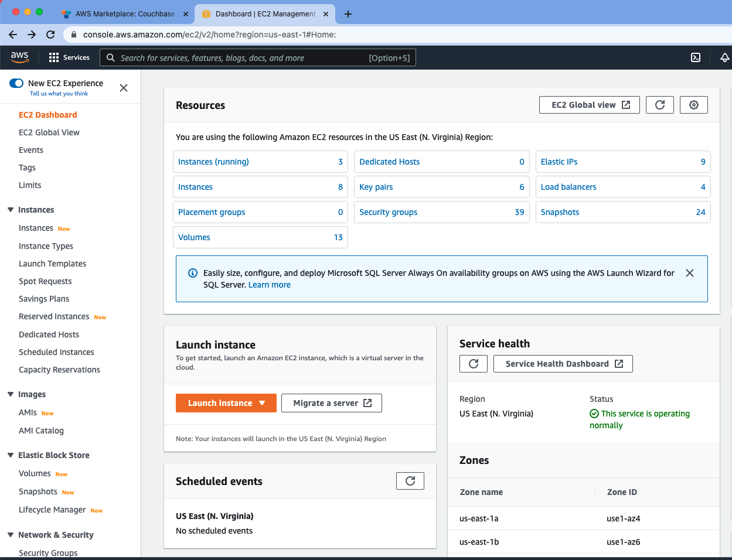The height and width of the screenshot is (560, 732).
Task: Refresh the Resources panel
Action: coord(659,104)
